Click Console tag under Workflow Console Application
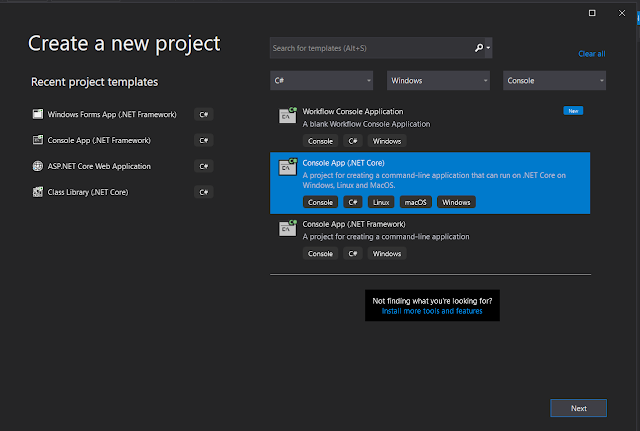 tap(320, 141)
